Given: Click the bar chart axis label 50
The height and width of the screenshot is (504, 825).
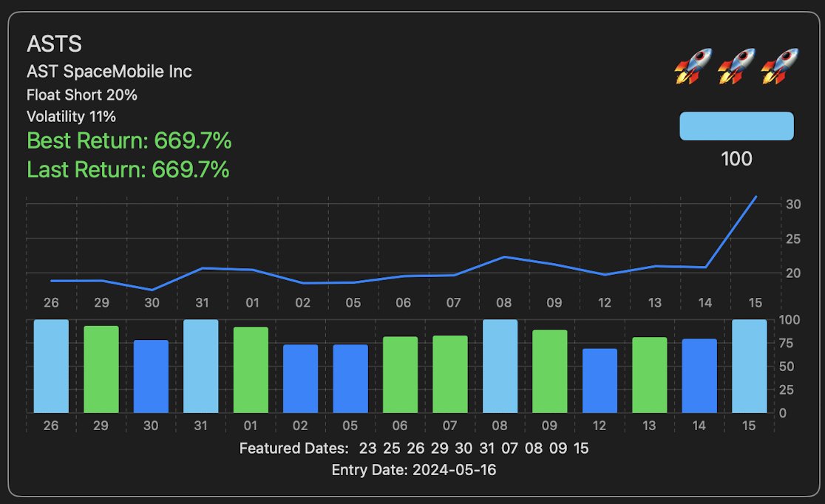Looking at the screenshot, I should click(x=786, y=366).
